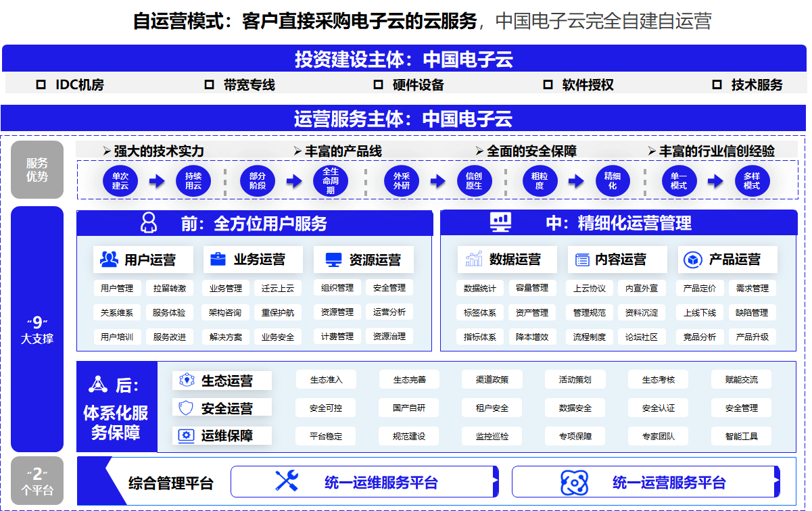
Task: Select the 产品定价 tag
Action: click(700, 289)
